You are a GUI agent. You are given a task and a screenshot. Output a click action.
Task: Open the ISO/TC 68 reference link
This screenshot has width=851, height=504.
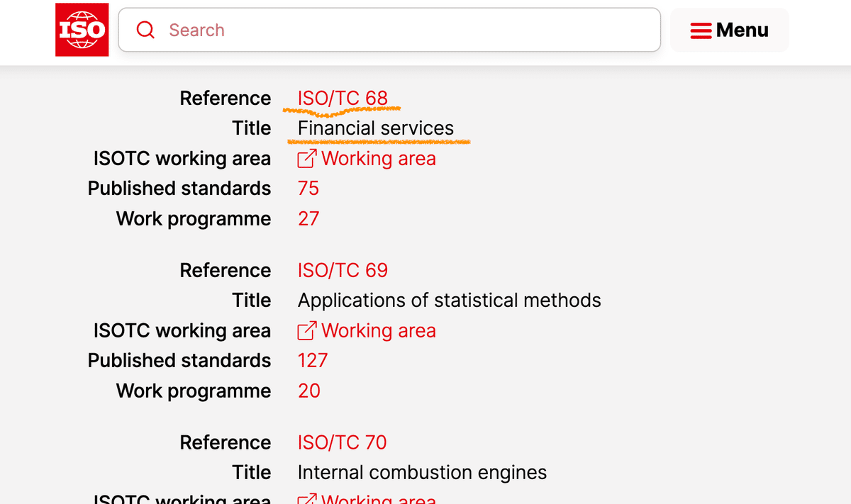[343, 98]
